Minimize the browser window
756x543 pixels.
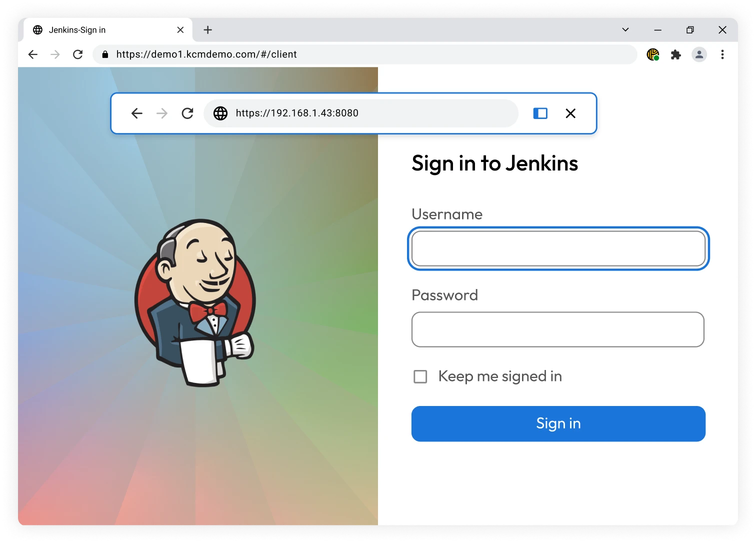(658, 30)
